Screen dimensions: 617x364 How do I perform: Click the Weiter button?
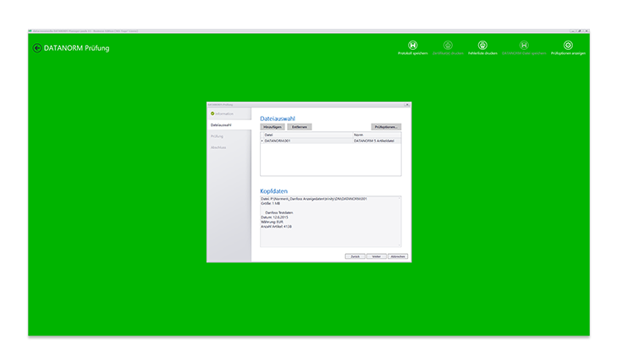click(376, 256)
